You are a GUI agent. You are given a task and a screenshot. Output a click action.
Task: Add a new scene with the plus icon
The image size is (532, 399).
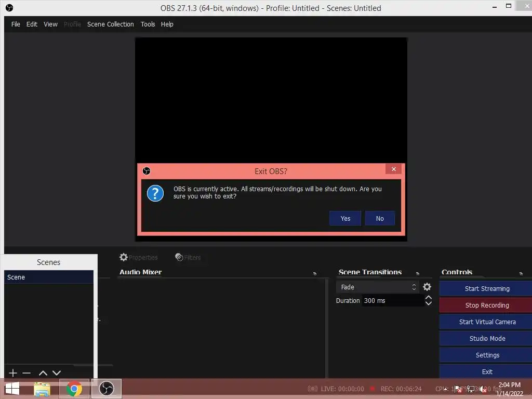click(13, 373)
